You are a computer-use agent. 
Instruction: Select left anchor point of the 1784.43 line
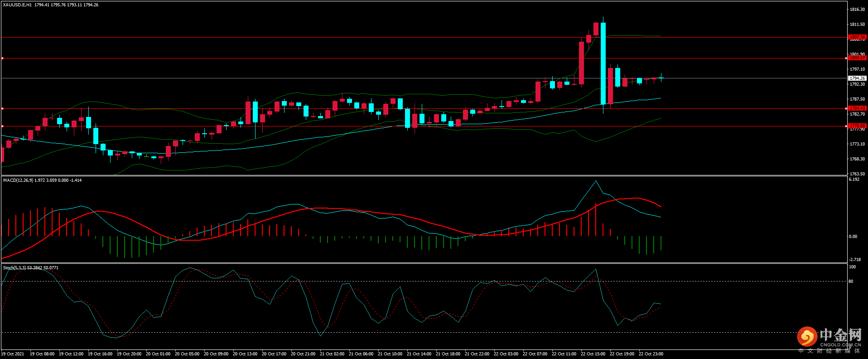2,108
